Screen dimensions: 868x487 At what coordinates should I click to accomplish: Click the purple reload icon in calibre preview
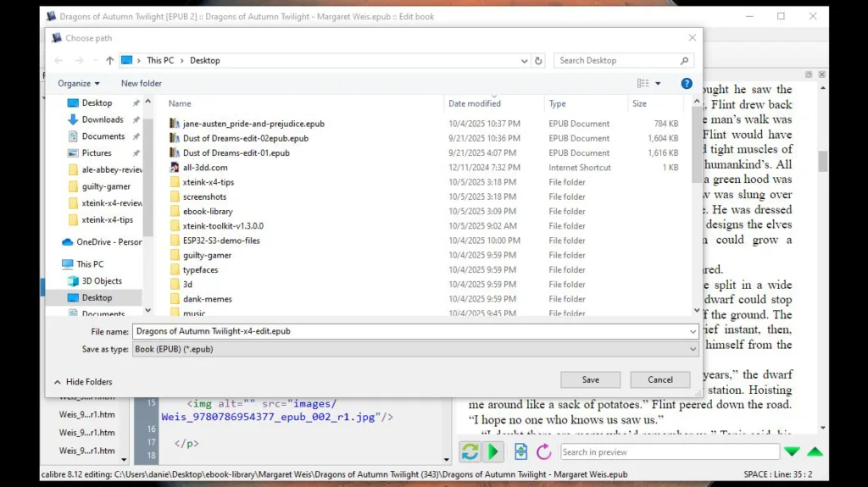543,451
